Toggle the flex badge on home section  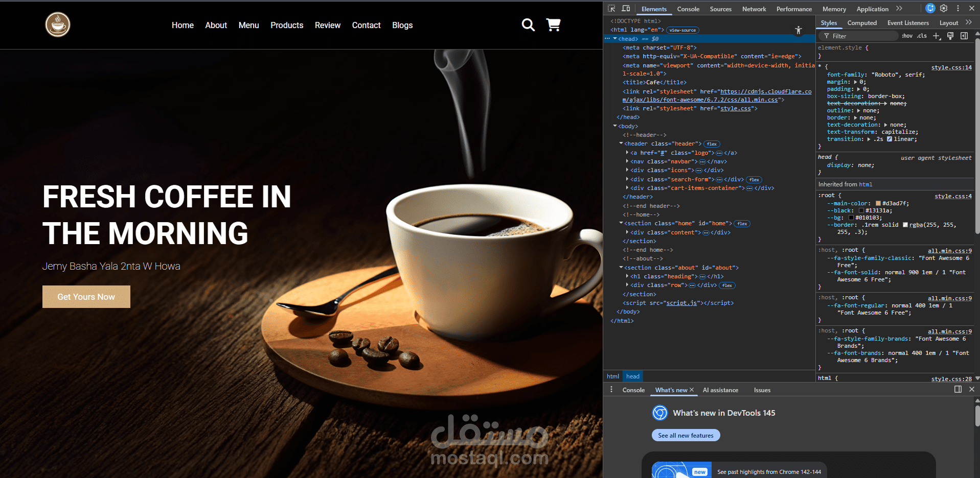coord(742,224)
